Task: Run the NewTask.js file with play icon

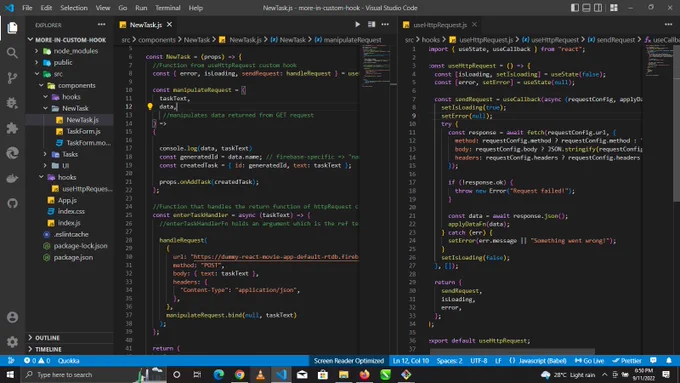Action: click(x=357, y=25)
